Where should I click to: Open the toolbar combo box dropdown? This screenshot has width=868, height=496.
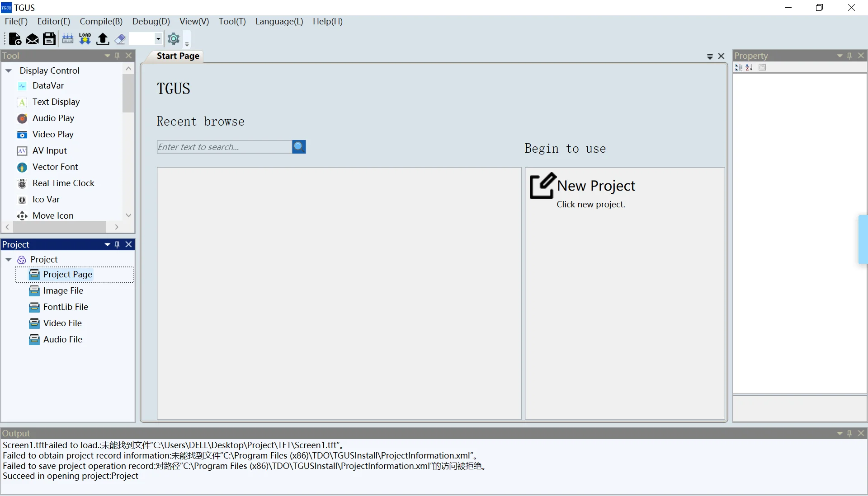click(x=158, y=39)
